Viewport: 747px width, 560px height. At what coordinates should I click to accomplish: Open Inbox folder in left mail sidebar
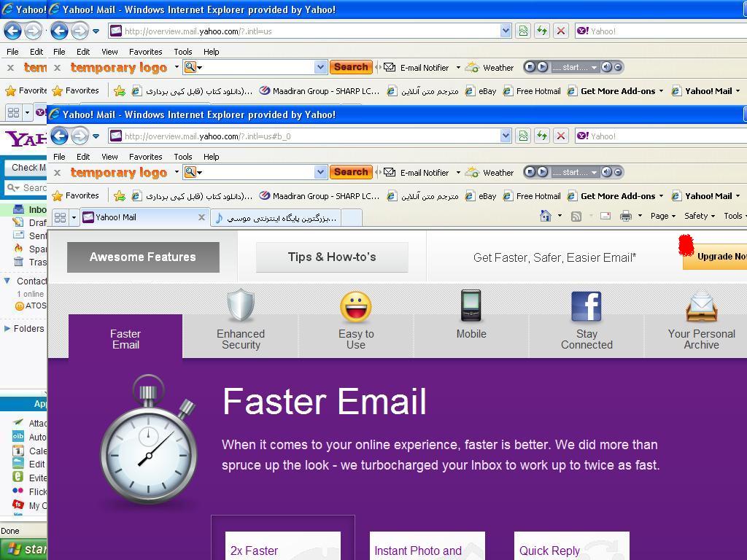click(29, 209)
